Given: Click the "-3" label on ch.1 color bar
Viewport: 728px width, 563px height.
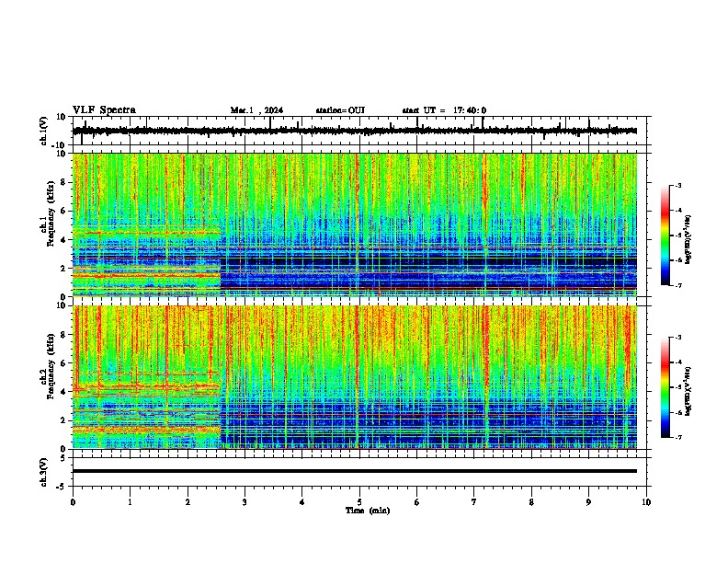Looking at the screenshot, I should click(677, 185).
